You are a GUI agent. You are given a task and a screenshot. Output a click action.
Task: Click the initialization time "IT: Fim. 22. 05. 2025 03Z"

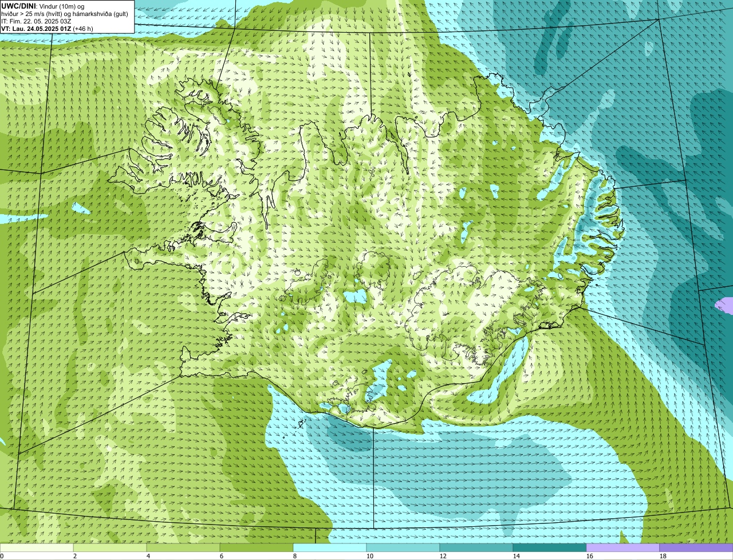coord(36,21)
